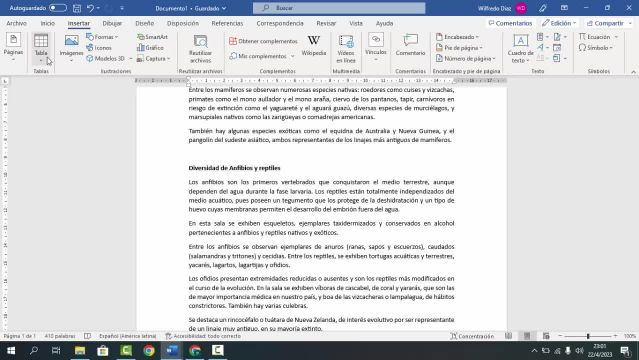Insert a Gráfico chart
The image size is (639, 360).
[x=150, y=48]
